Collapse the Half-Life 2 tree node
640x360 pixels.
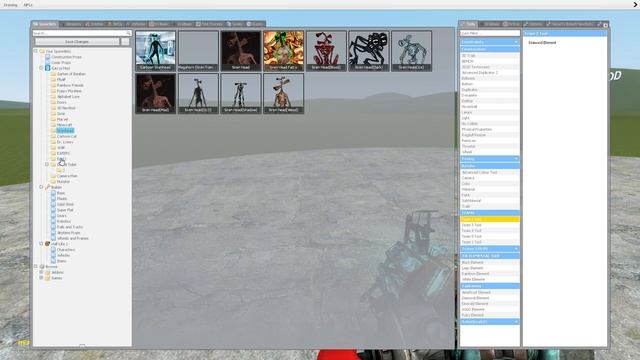point(41,244)
